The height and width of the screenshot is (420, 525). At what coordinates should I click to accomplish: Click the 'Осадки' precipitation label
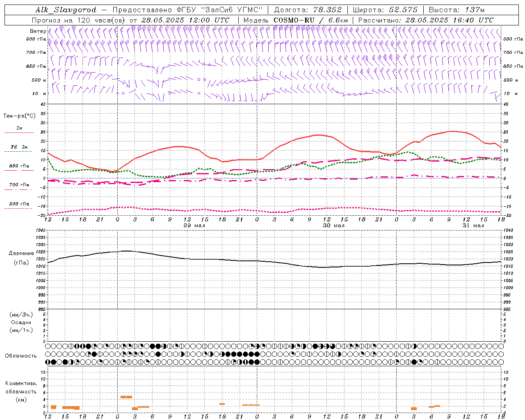tap(21, 322)
